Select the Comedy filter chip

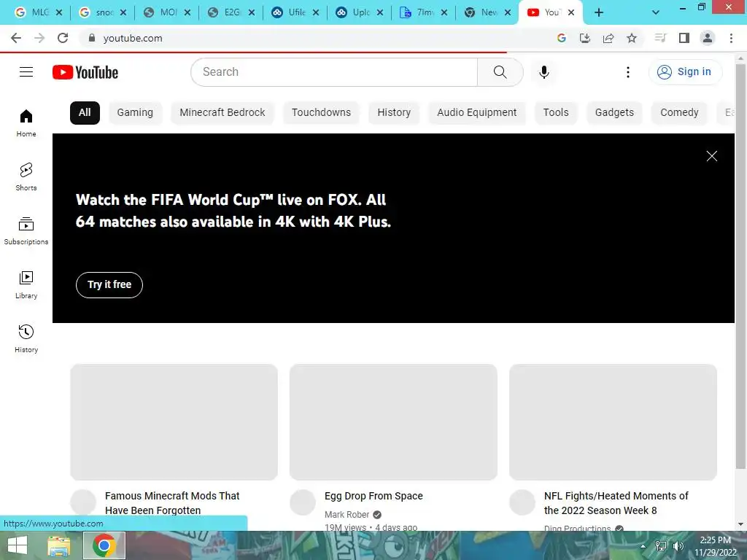679,113
